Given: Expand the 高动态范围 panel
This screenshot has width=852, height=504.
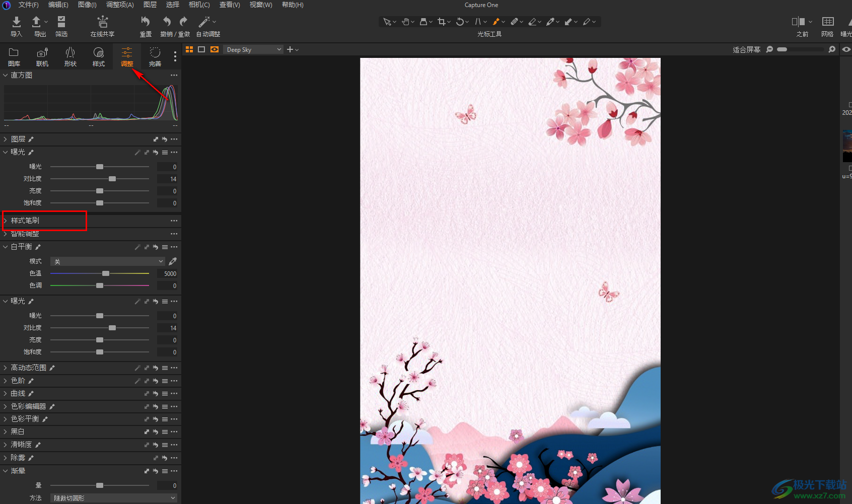Looking at the screenshot, I should pyautogui.click(x=6, y=368).
